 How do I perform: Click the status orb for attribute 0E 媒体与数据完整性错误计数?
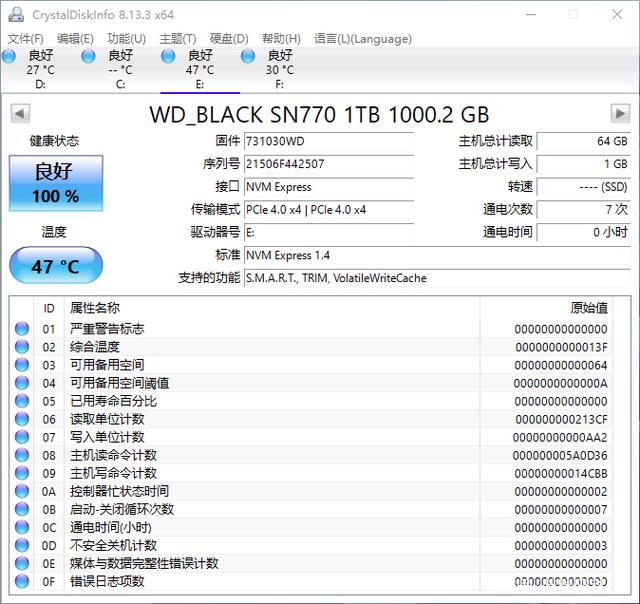coord(22,563)
